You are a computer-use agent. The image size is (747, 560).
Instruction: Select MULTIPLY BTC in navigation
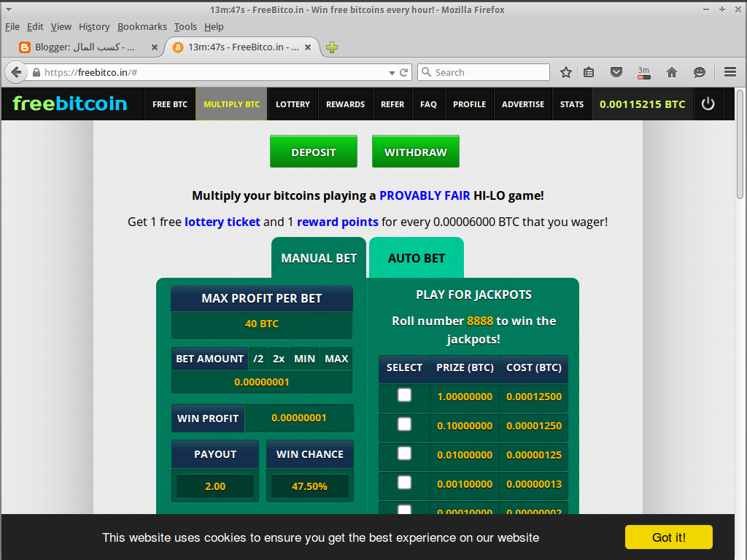coord(231,104)
